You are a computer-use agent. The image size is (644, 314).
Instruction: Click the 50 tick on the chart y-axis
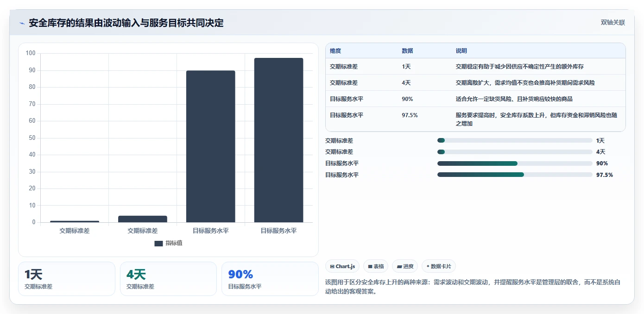tap(32, 138)
